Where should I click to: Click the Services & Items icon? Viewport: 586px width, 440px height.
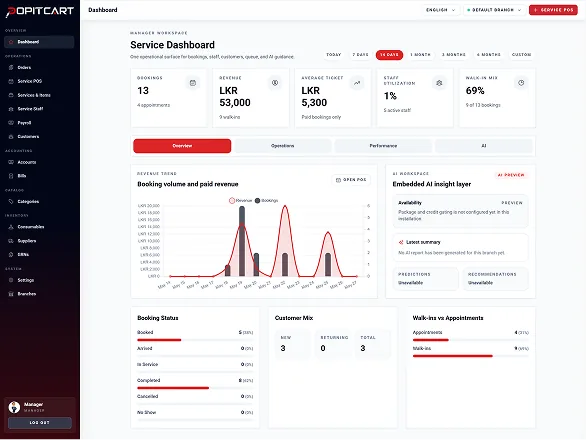tap(11, 95)
